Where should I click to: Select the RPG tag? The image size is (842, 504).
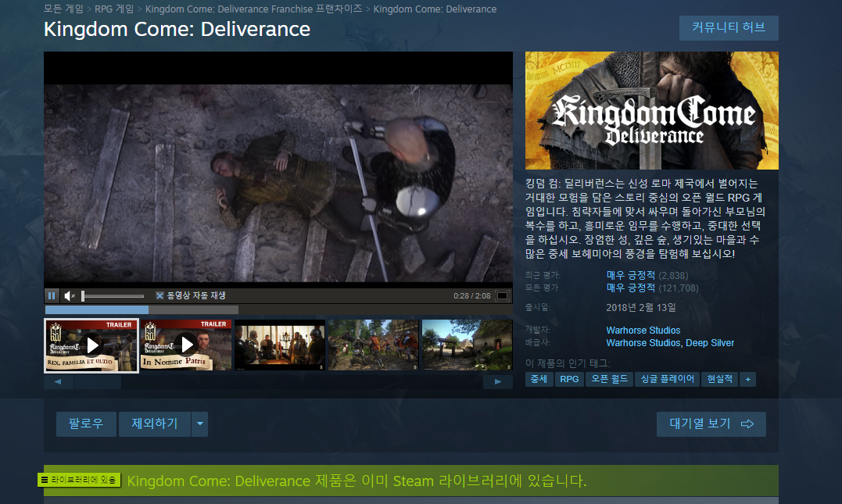point(569,380)
